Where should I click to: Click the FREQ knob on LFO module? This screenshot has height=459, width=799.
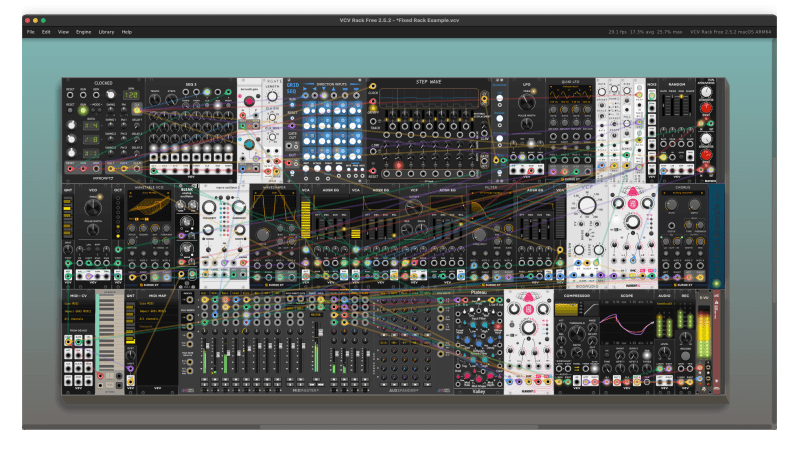coord(526,102)
